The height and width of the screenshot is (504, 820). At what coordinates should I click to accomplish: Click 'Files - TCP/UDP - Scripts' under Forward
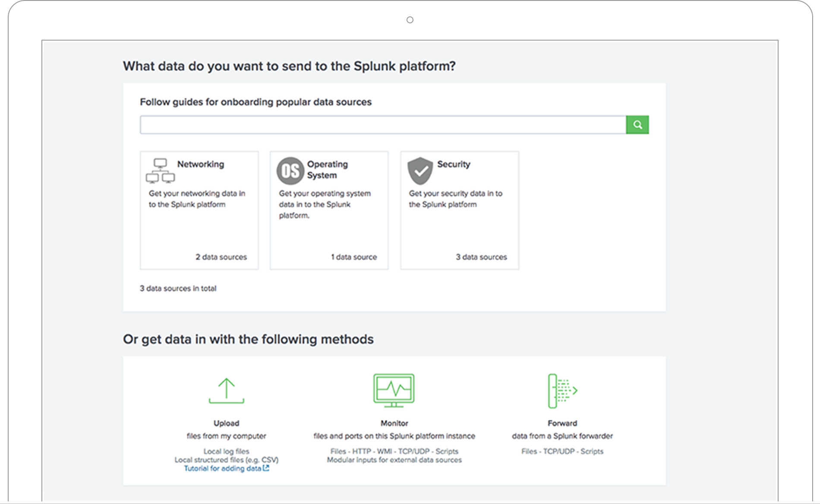pyautogui.click(x=562, y=451)
